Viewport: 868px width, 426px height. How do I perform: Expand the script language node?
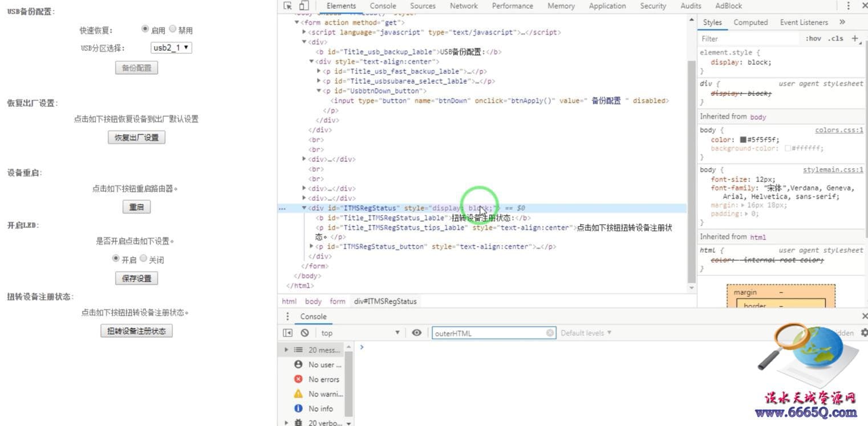[304, 33]
